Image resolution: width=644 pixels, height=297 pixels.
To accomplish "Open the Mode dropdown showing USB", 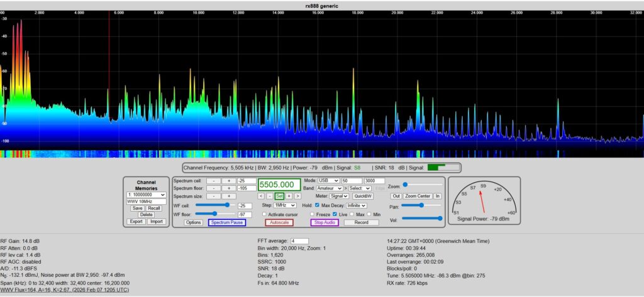I will (328, 181).
